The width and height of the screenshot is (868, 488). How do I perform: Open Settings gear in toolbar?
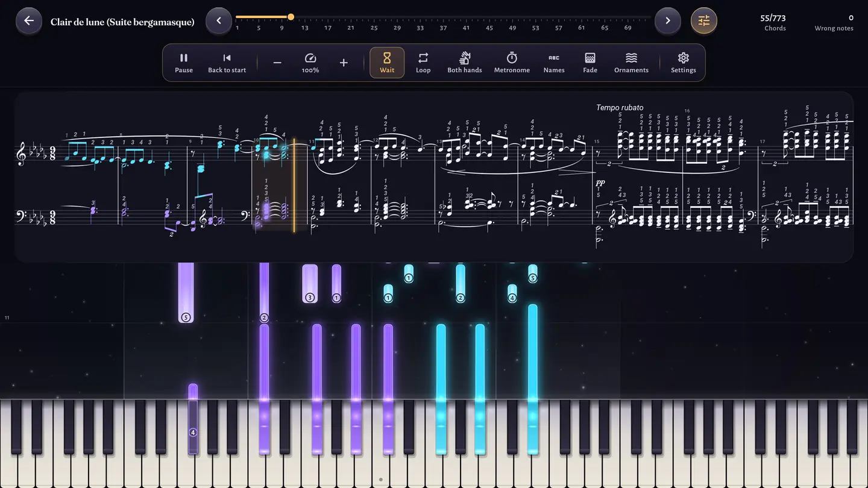pos(684,63)
